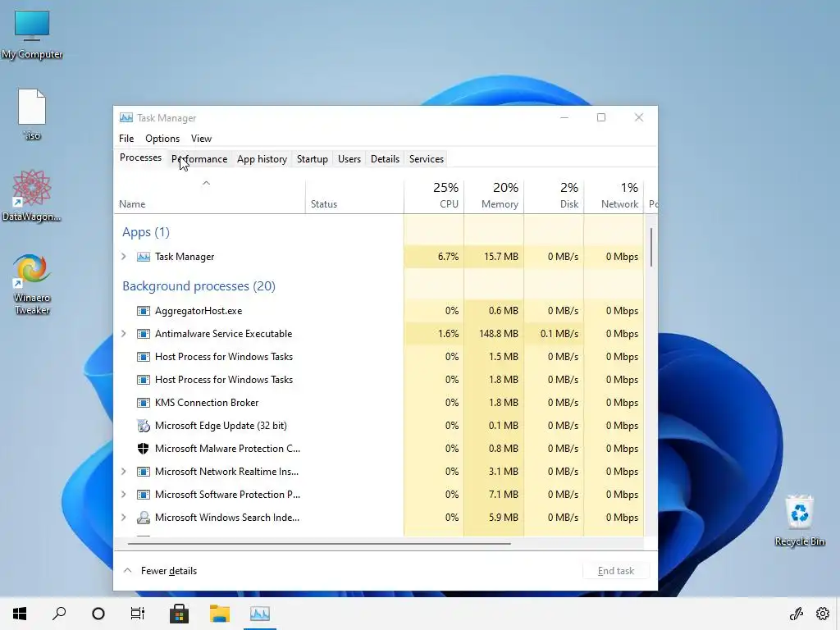Open taskbar Search magnifier

59,614
